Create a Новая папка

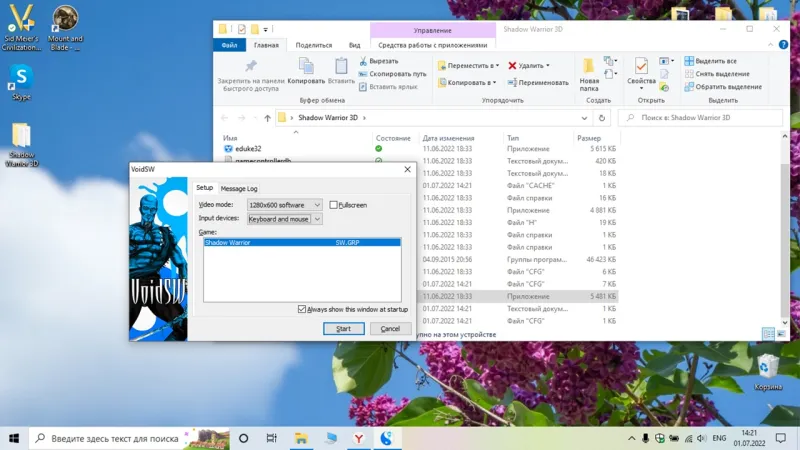point(589,74)
